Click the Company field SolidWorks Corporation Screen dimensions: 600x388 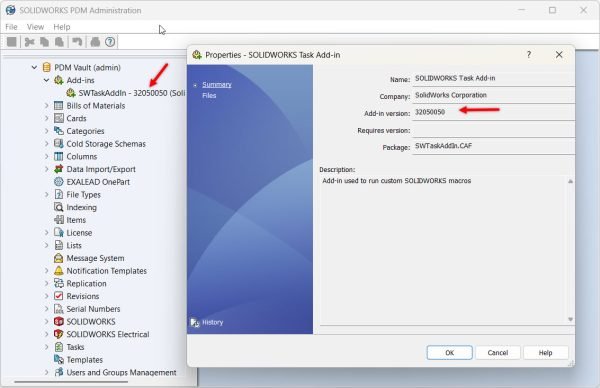(x=493, y=95)
